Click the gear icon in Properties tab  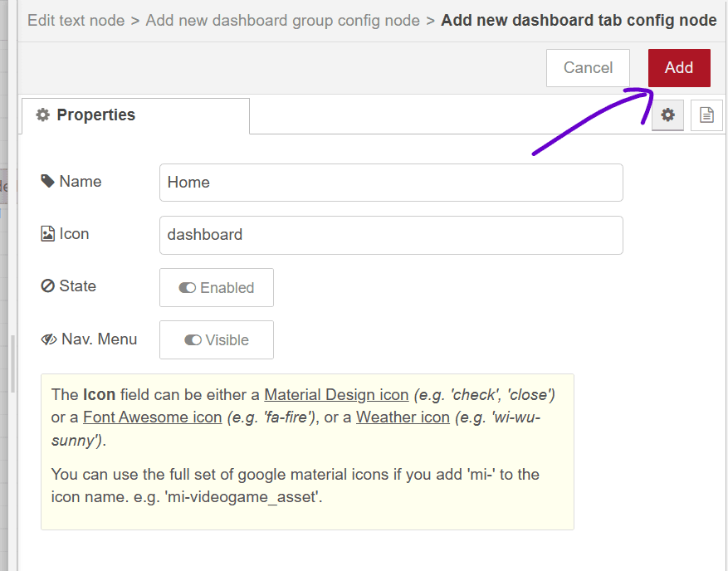coord(42,115)
